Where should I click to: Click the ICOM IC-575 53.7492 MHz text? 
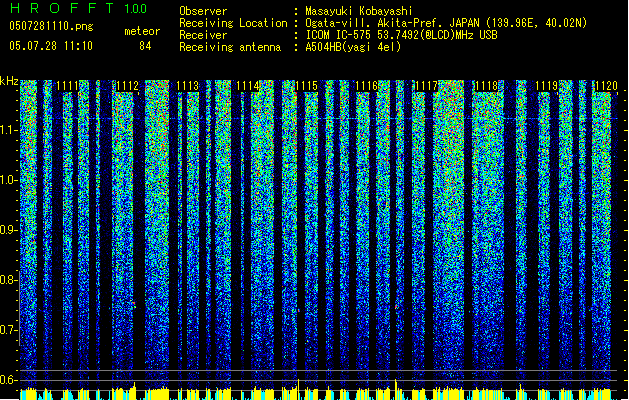[401, 35]
